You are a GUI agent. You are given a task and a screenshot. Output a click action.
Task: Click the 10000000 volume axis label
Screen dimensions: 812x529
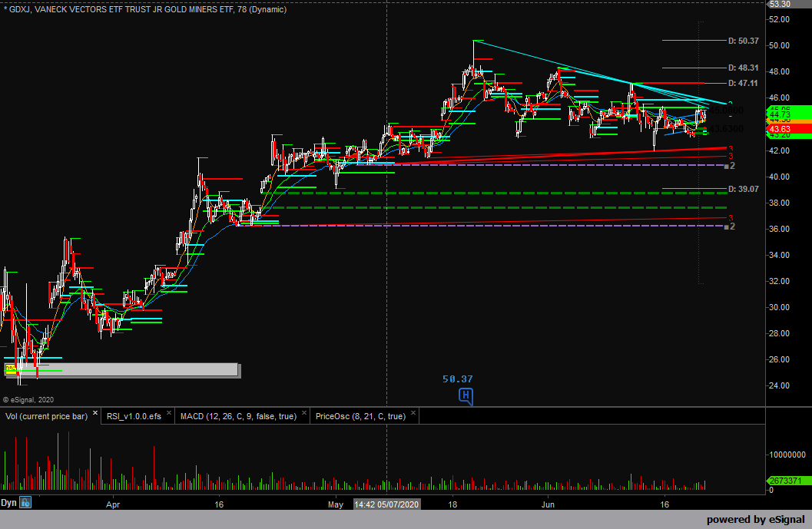tap(787, 455)
